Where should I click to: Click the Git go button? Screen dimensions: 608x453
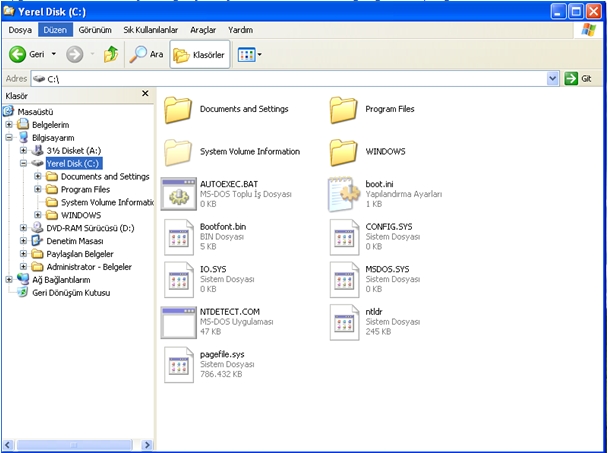tap(579, 79)
